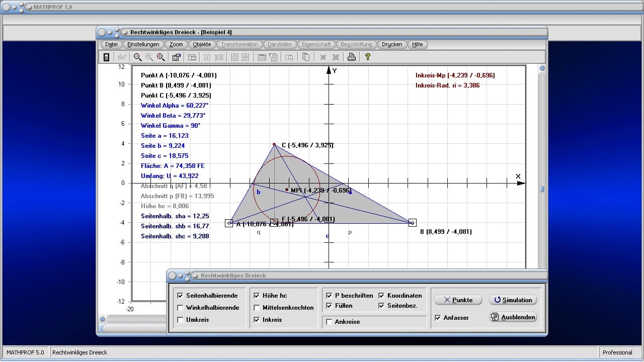Start the Simulation button
The width and height of the screenshot is (644, 362).
coord(513,300)
